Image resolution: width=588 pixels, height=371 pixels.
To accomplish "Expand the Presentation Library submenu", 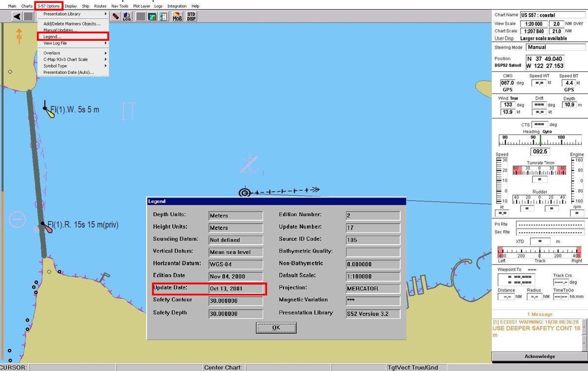I will [x=74, y=14].
